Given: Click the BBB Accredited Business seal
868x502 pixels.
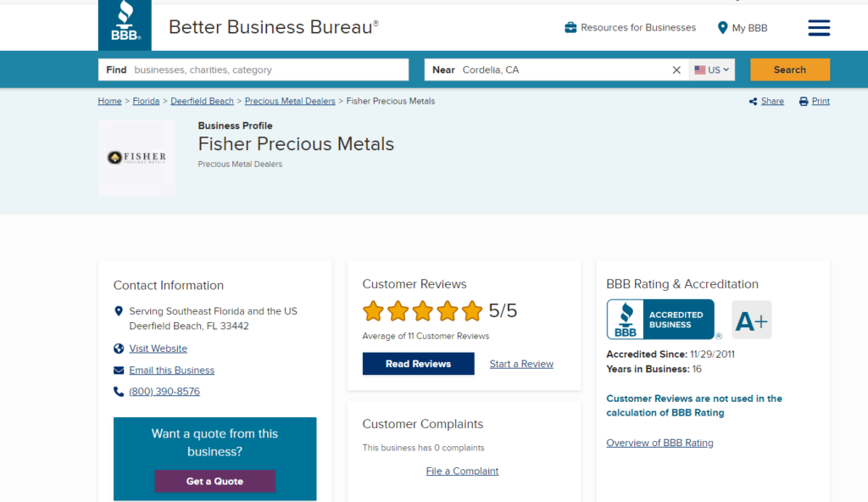Looking at the screenshot, I should [659, 319].
